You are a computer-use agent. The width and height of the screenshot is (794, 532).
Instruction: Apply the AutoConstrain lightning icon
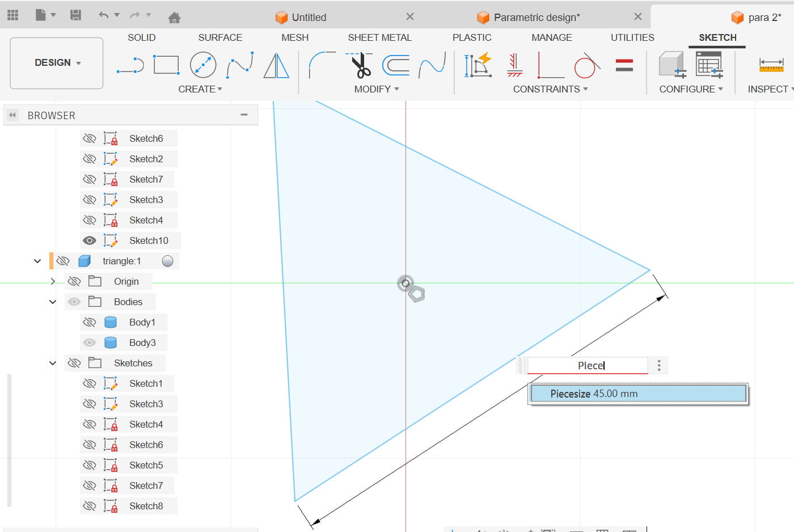click(x=478, y=65)
